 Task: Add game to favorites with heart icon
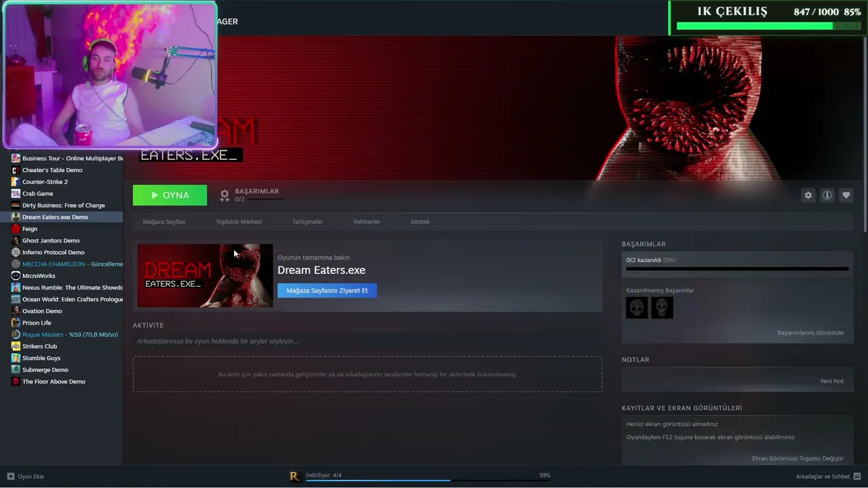coord(846,195)
